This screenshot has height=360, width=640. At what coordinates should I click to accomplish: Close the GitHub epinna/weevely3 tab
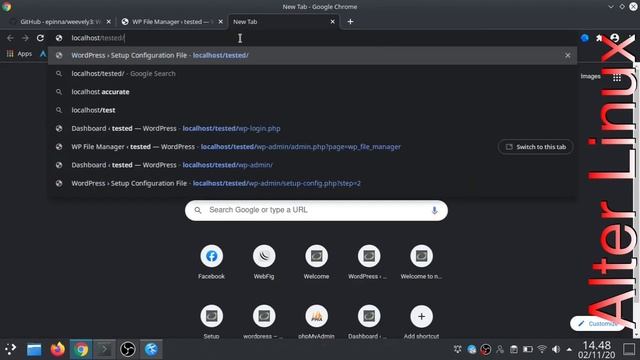(x=109, y=22)
